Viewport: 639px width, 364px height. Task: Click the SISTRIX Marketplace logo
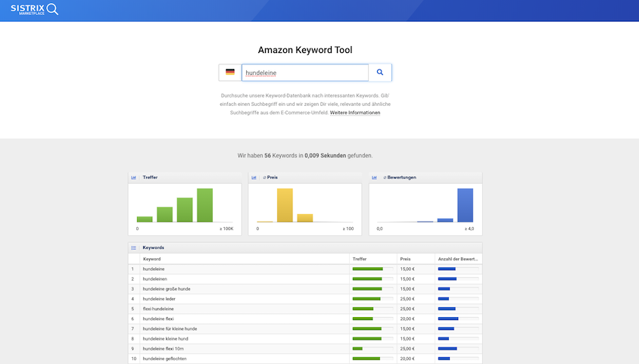tap(34, 10)
